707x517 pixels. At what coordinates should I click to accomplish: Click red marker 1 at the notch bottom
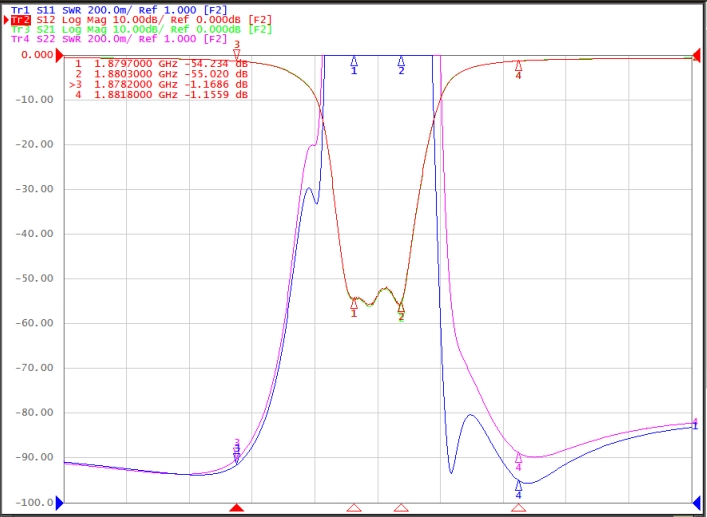(x=354, y=303)
